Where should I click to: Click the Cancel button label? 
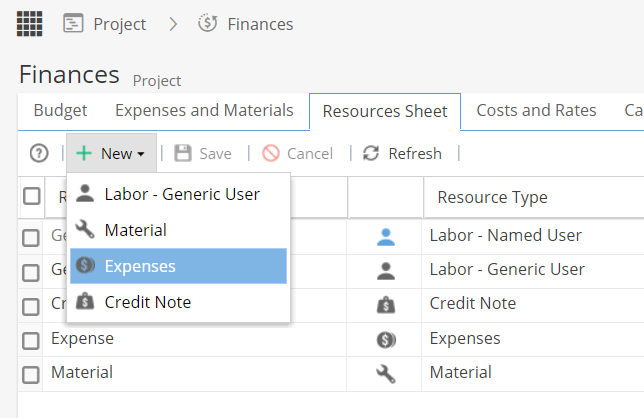(x=310, y=154)
